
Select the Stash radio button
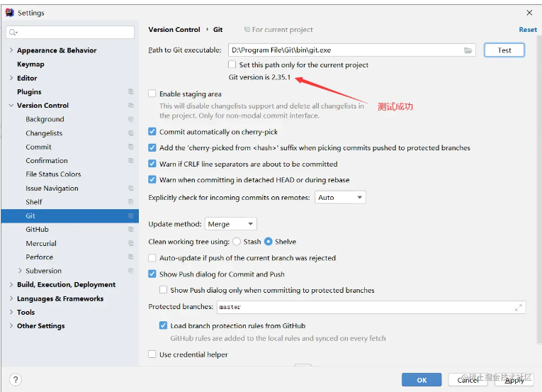coord(237,242)
